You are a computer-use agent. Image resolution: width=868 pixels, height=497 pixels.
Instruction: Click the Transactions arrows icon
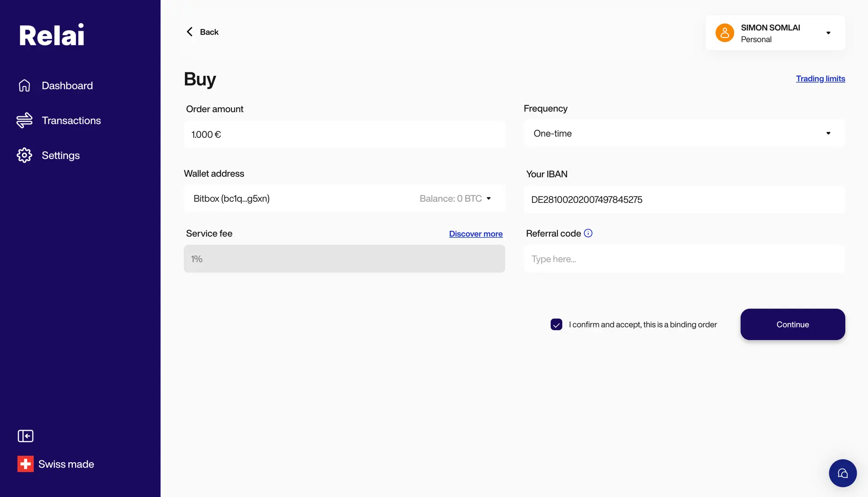[24, 120]
